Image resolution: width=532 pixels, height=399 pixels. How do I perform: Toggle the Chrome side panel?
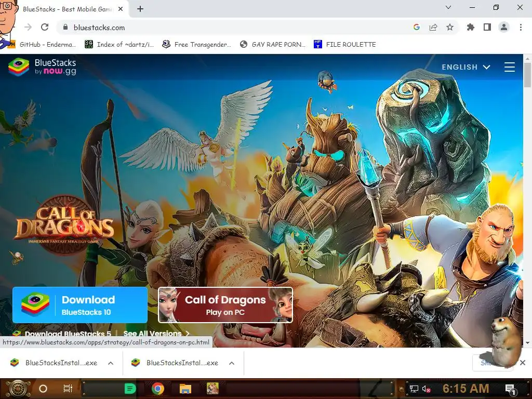click(x=487, y=27)
